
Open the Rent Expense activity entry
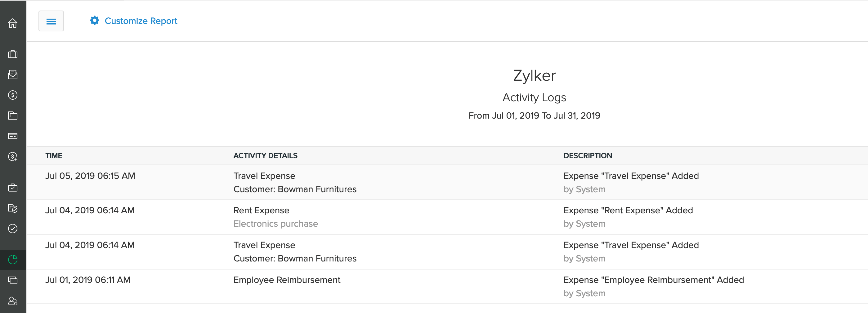tap(261, 211)
